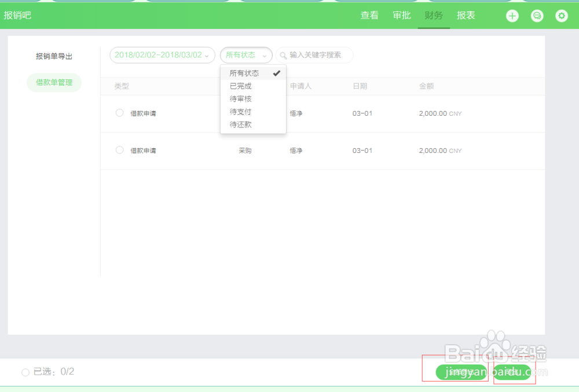Click the keyword search input field
The width and height of the screenshot is (579, 392).
318,55
